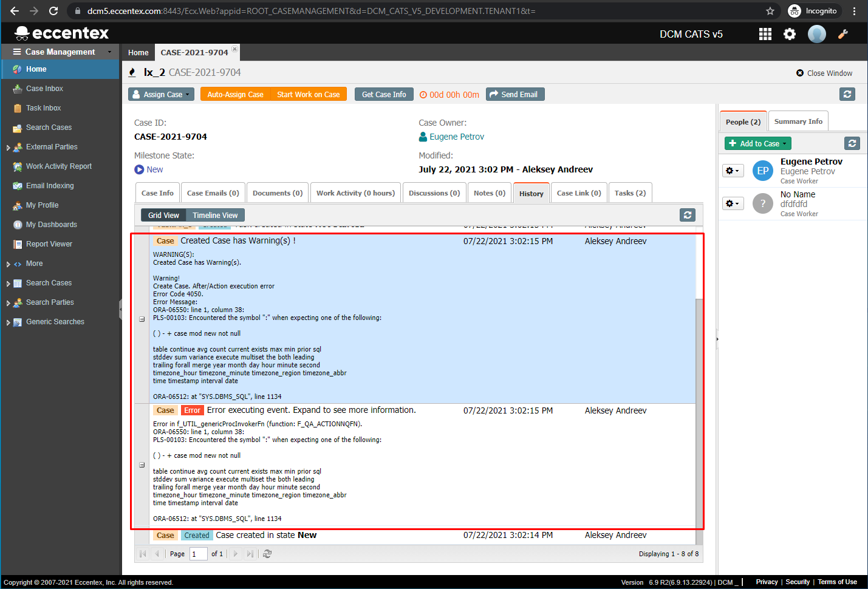Go to last page of history grid
The image size is (868, 589).
coord(250,554)
